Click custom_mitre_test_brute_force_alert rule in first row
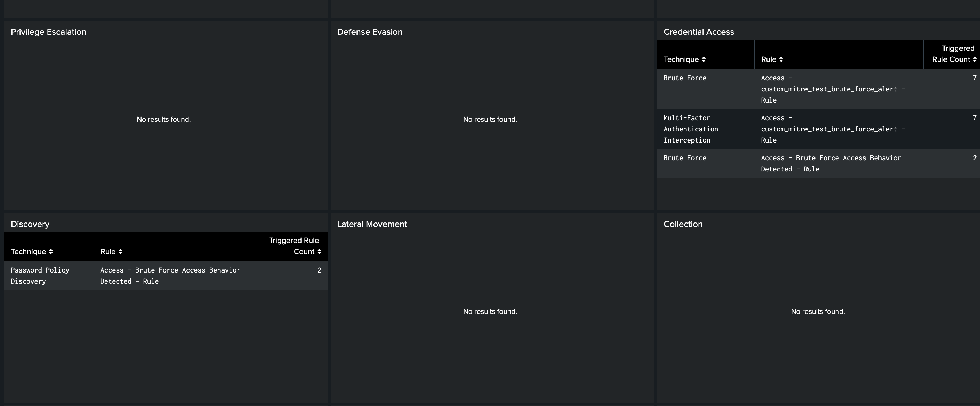Screen dimensions: 980x406 pos(833,89)
